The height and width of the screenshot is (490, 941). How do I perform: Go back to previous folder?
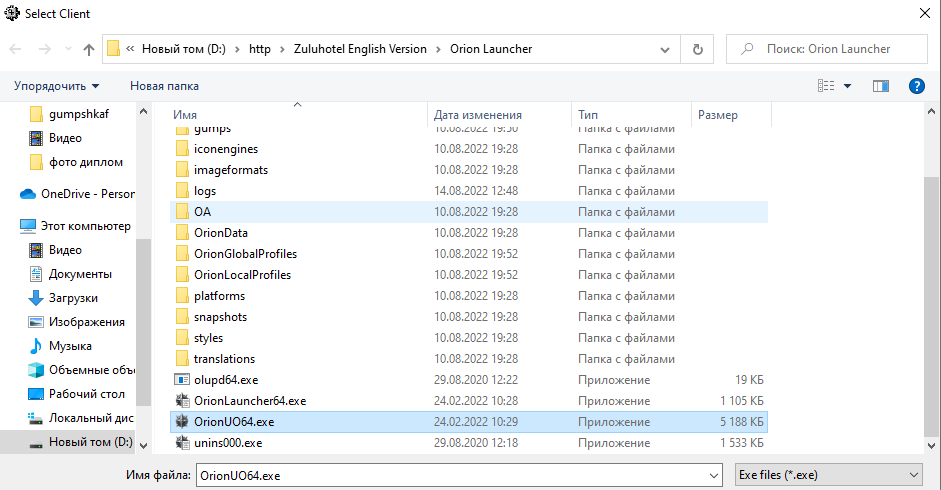16,49
